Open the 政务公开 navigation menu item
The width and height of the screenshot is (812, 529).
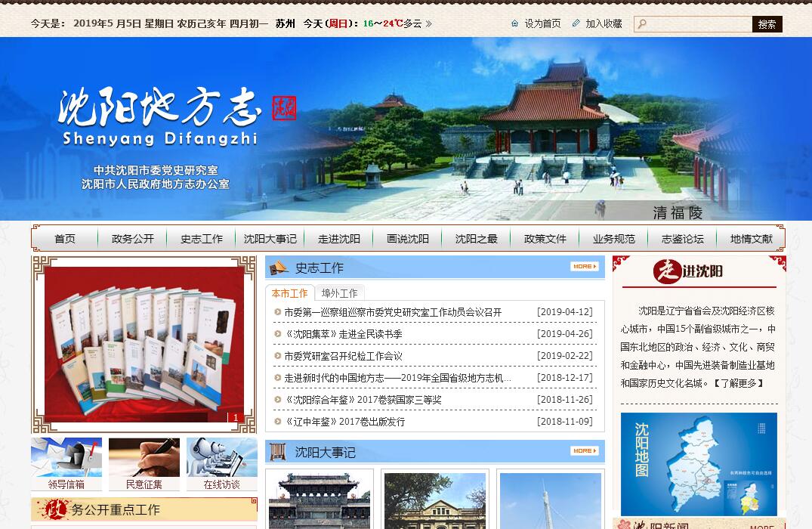132,239
